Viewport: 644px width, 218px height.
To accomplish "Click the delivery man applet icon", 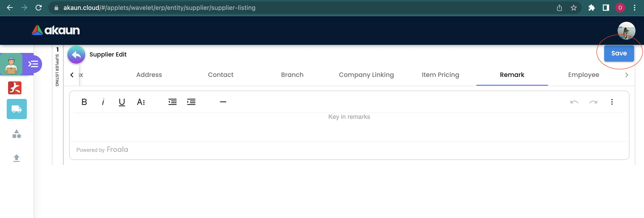I will point(11,64).
